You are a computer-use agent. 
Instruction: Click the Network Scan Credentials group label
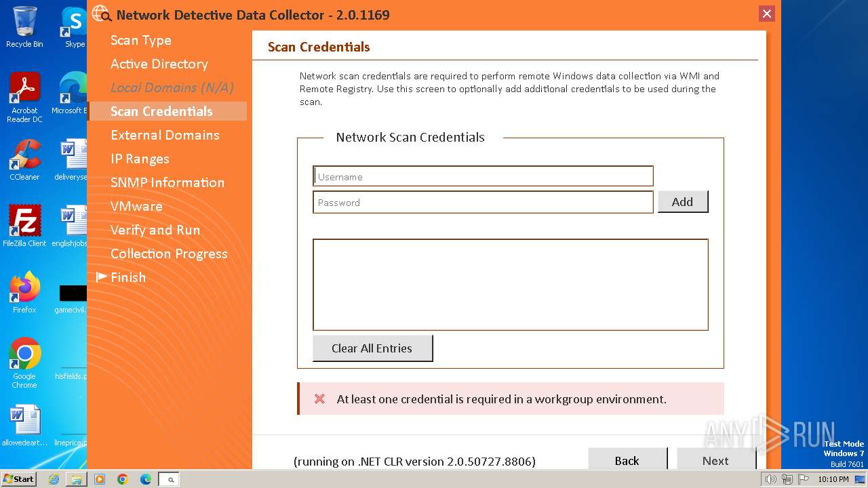pyautogui.click(x=410, y=137)
